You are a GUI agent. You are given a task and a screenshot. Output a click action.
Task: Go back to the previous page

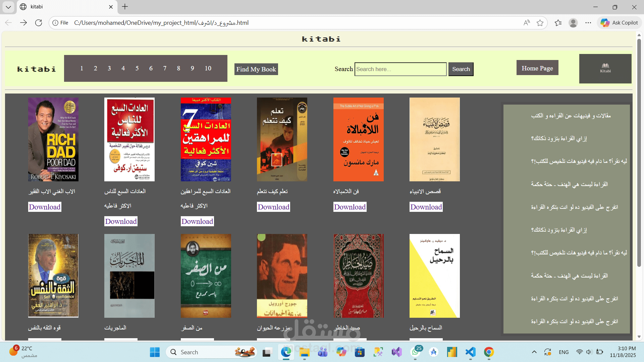(8, 23)
